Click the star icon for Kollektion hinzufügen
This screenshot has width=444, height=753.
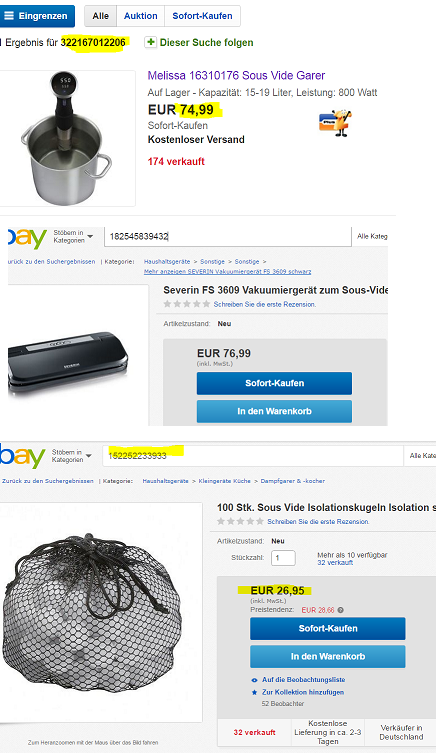(x=254, y=692)
